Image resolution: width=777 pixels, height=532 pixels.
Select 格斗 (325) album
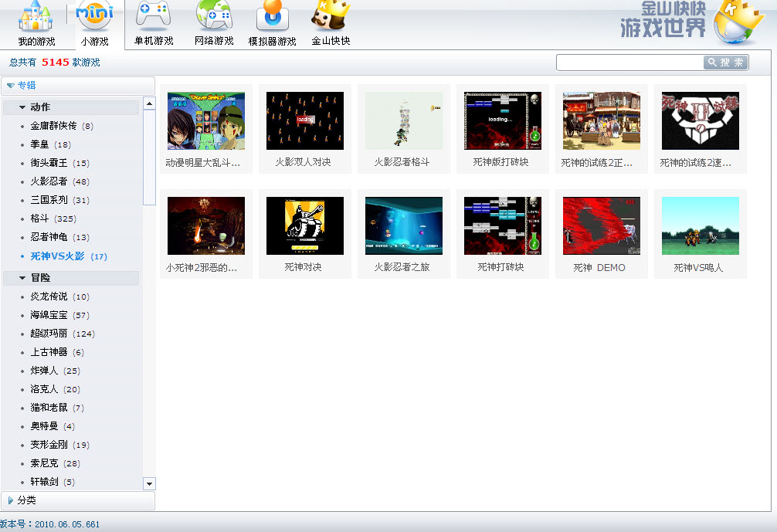point(53,219)
